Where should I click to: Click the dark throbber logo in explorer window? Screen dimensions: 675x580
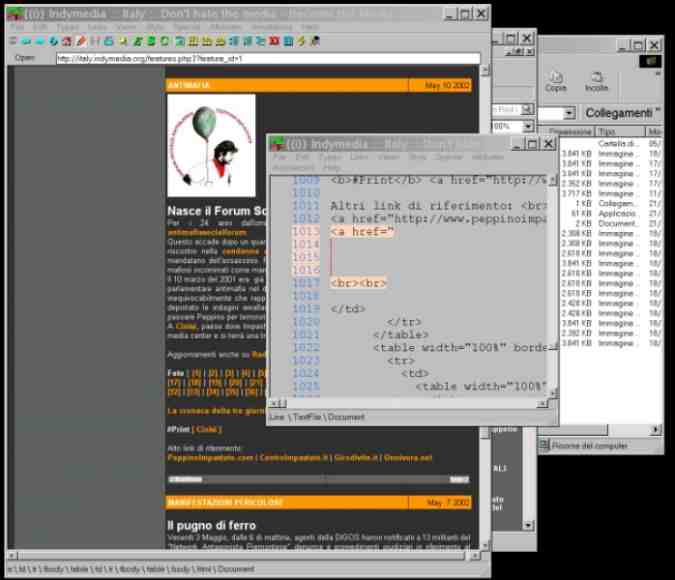(650, 61)
